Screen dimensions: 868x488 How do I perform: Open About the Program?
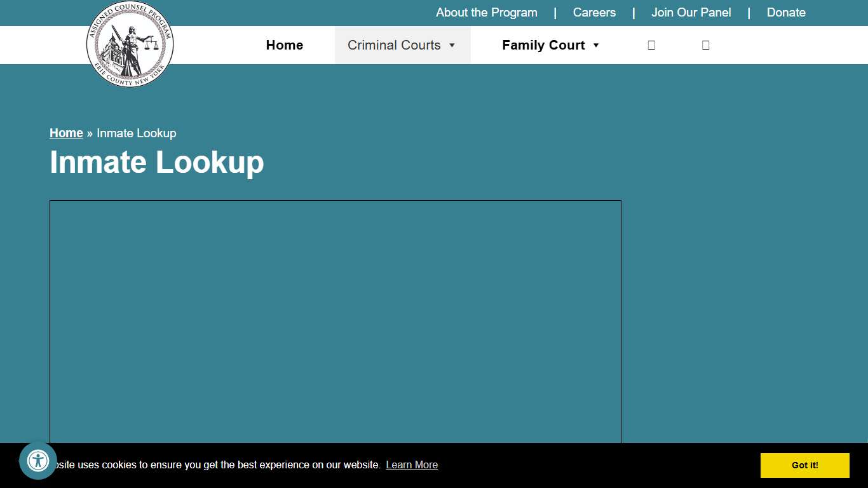[x=486, y=13]
